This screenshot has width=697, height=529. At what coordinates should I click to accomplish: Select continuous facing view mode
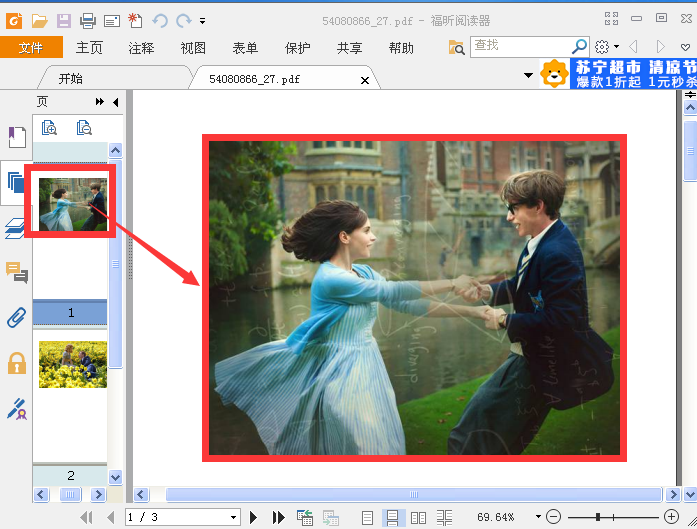(444, 517)
